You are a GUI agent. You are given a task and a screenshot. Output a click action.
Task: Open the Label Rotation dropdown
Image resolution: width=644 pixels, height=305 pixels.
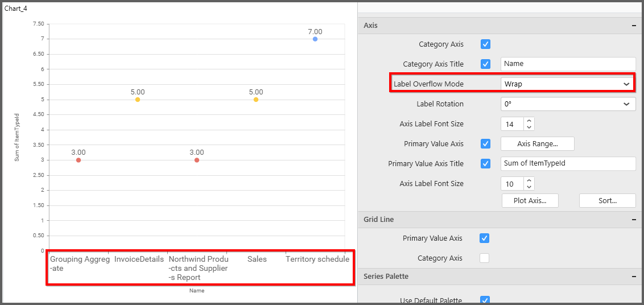[x=568, y=104]
